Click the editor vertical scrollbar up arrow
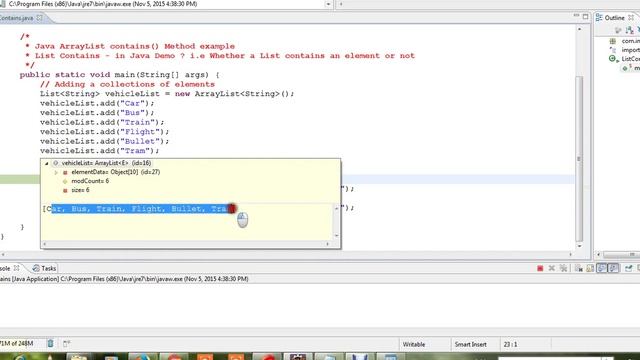This screenshot has height=360, width=640. [579, 29]
